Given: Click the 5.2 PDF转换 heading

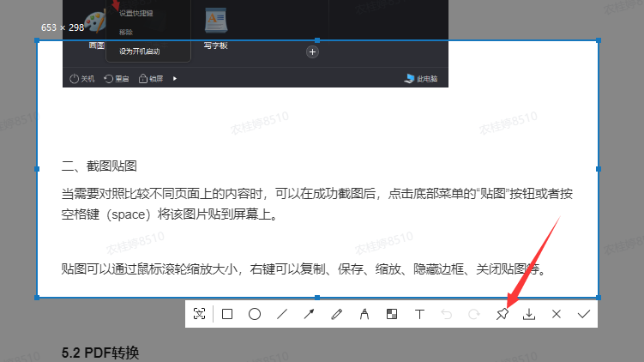Looking at the screenshot, I should [x=100, y=353].
